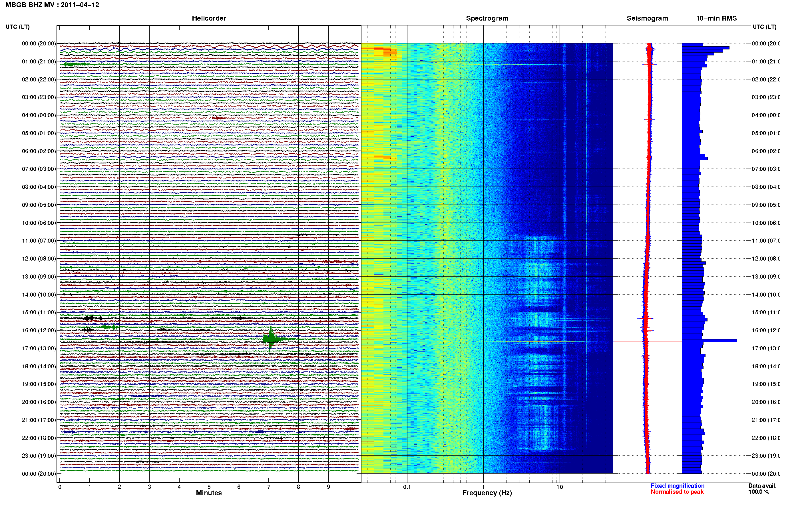812x508 pixels.
Task: Click the tallest RMS bar before 17:00
Action: [709, 341]
